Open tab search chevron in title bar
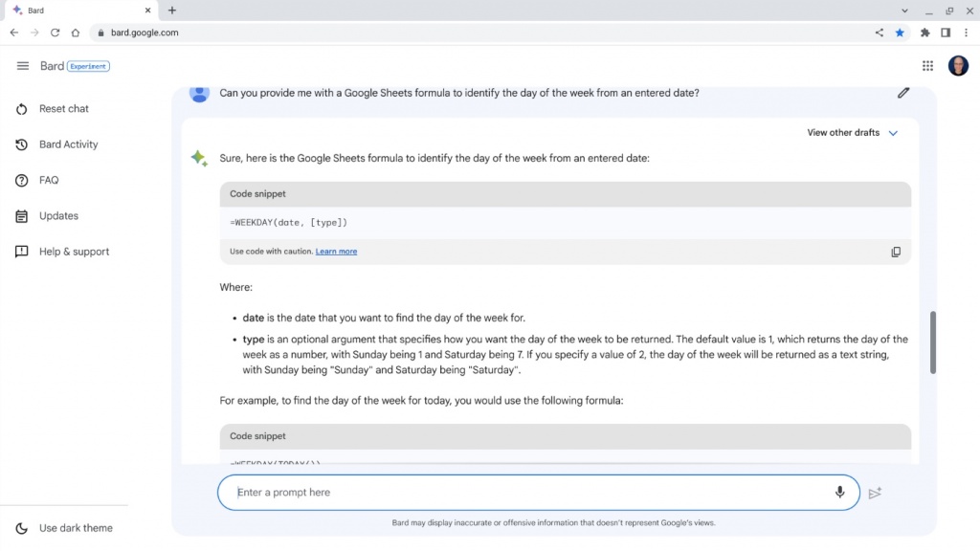 904,11
